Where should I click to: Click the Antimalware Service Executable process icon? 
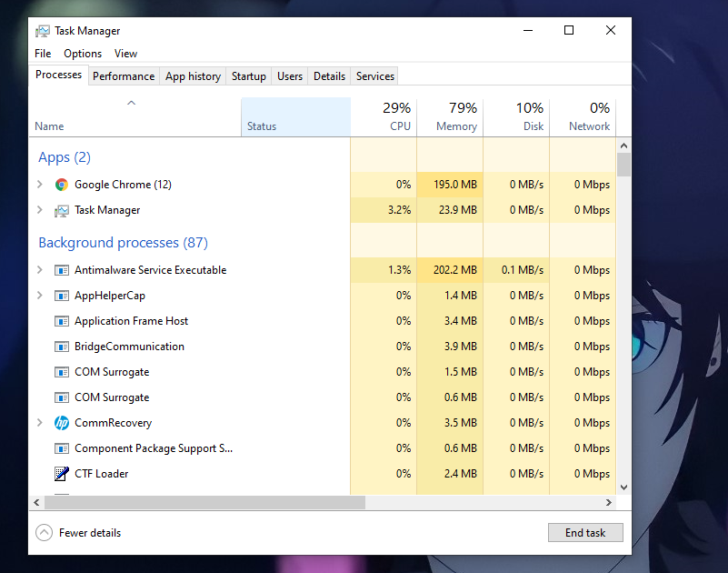[61, 270]
